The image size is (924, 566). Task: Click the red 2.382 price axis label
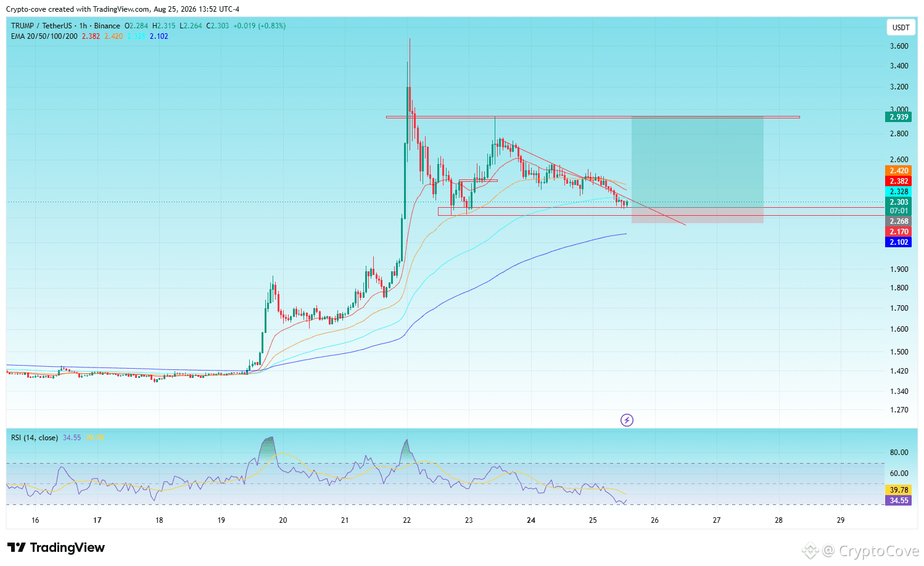(899, 181)
